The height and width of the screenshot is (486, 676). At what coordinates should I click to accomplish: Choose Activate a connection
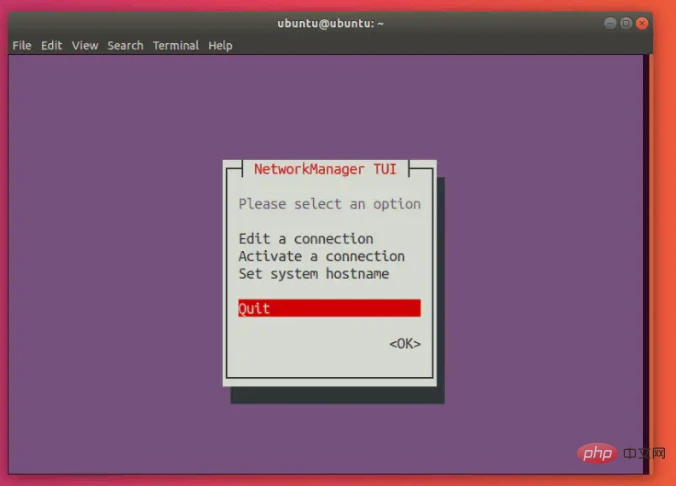pyautogui.click(x=321, y=256)
